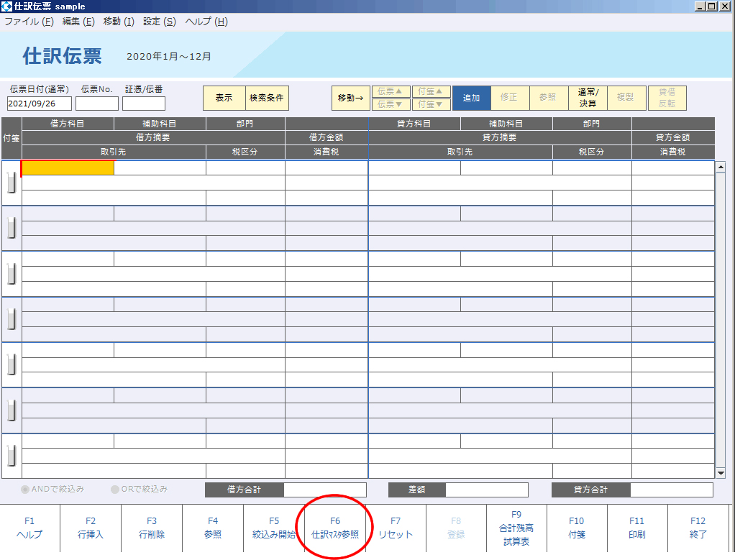This screenshot has width=735, height=560.
Task: Click the 検索条件 button
Action: click(267, 98)
